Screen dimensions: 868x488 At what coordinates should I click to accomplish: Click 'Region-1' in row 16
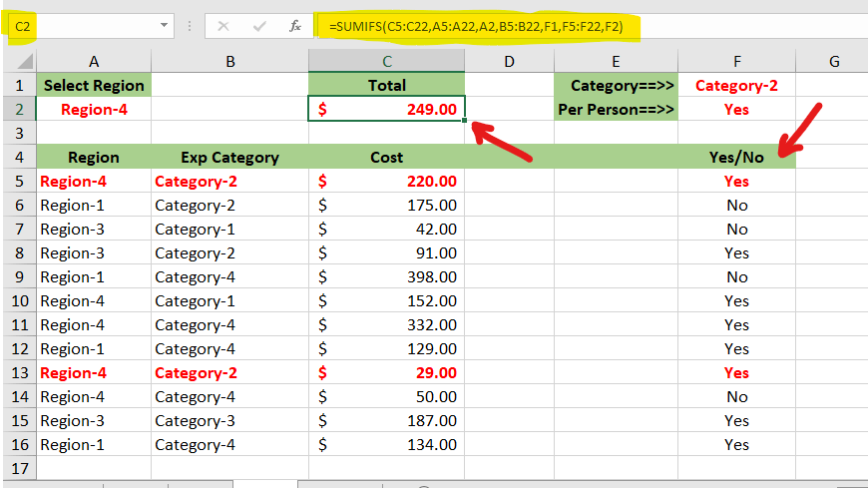tap(94, 444)
